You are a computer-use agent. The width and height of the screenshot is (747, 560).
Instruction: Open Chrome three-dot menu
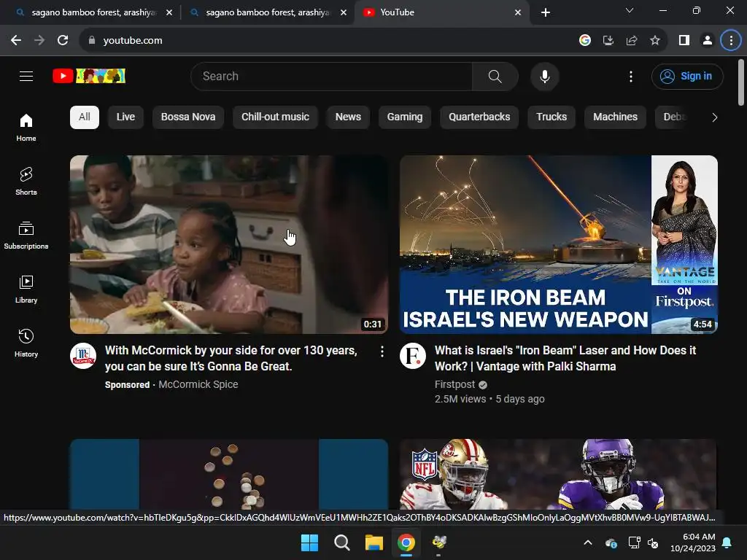(x=731, y=41)
